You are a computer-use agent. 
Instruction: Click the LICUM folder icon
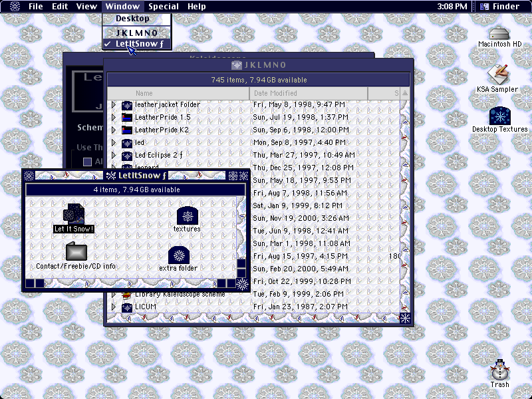(x=127, y=307)
